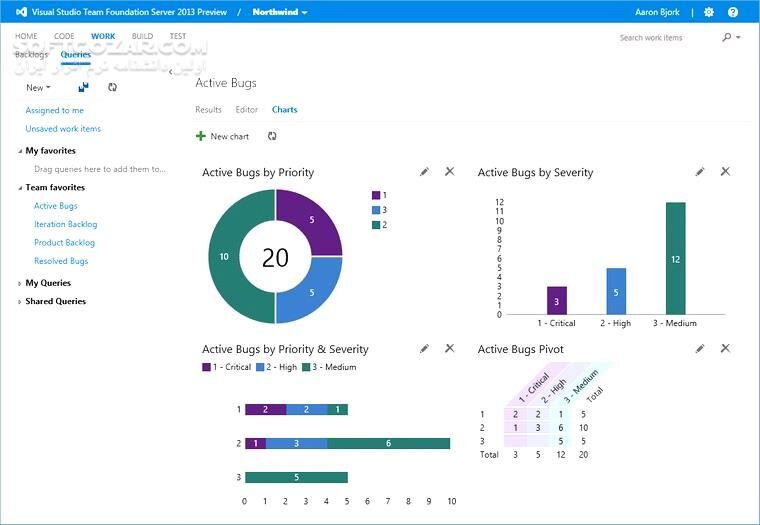Collapse the Team favorites section
The height and width of the screenshot is (525, 760).
19,188
